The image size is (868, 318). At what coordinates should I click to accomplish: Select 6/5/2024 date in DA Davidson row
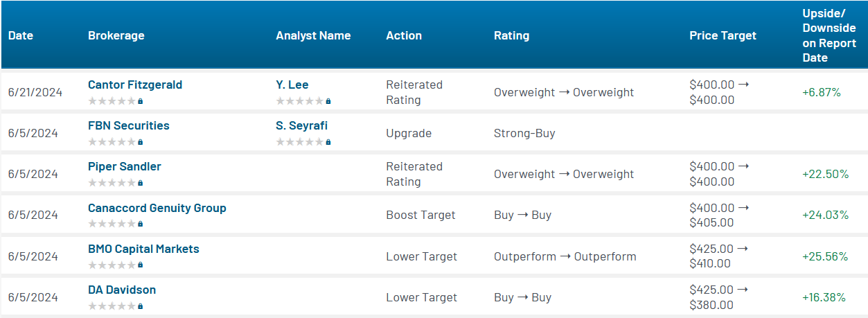[33, 297]
